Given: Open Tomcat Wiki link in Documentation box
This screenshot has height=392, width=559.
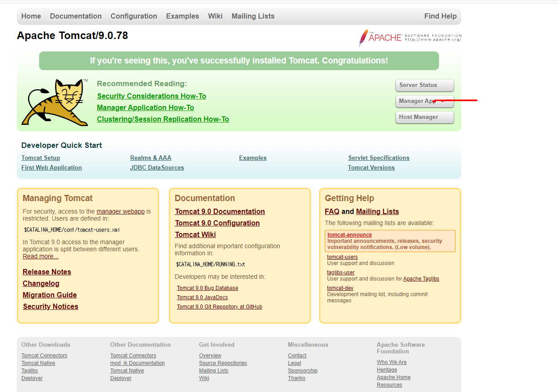Looking at the screenshot, I should pyautogui.click(x=195, y=234).
